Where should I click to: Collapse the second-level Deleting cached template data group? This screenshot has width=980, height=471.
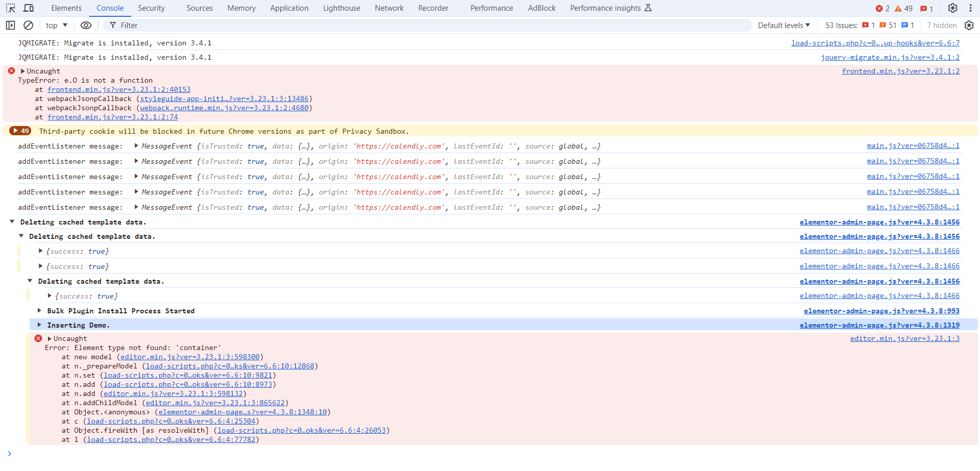[21, 236]
